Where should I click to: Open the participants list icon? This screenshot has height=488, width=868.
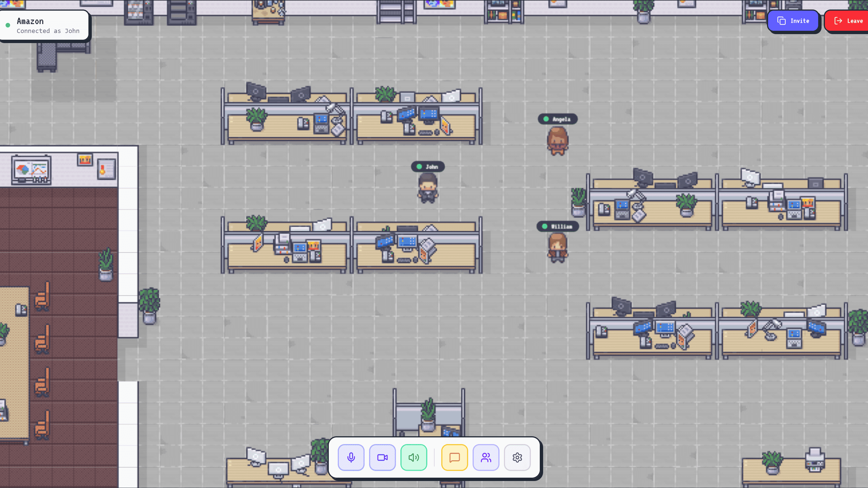[485, 457]
